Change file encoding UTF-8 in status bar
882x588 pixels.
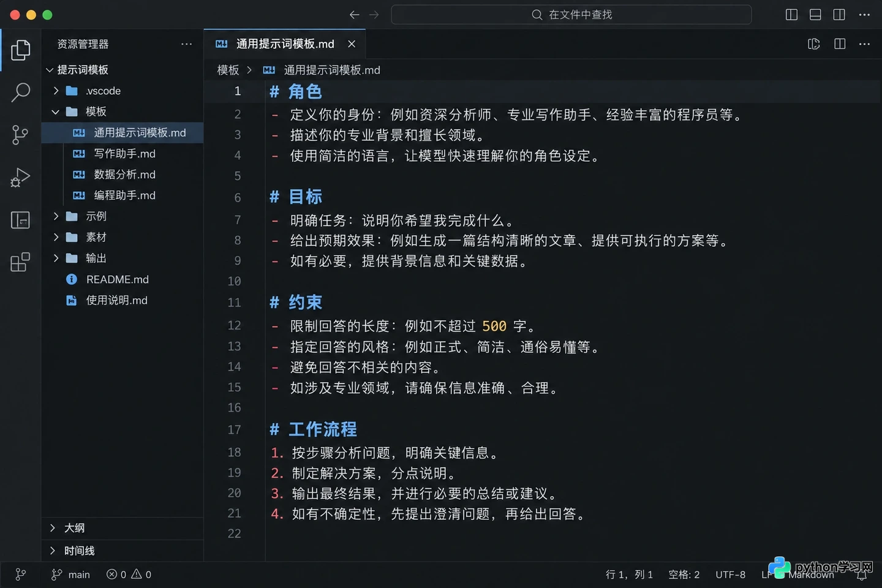(x=730, y=575)
